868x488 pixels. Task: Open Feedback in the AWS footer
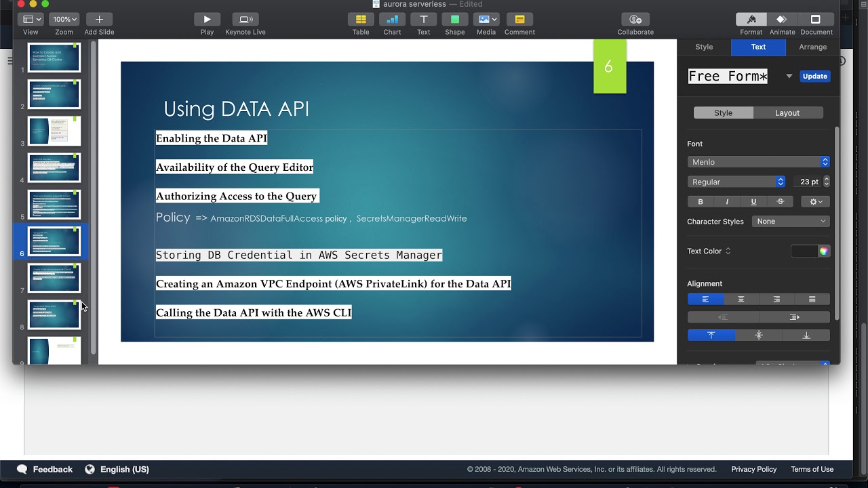pos(52,469)
